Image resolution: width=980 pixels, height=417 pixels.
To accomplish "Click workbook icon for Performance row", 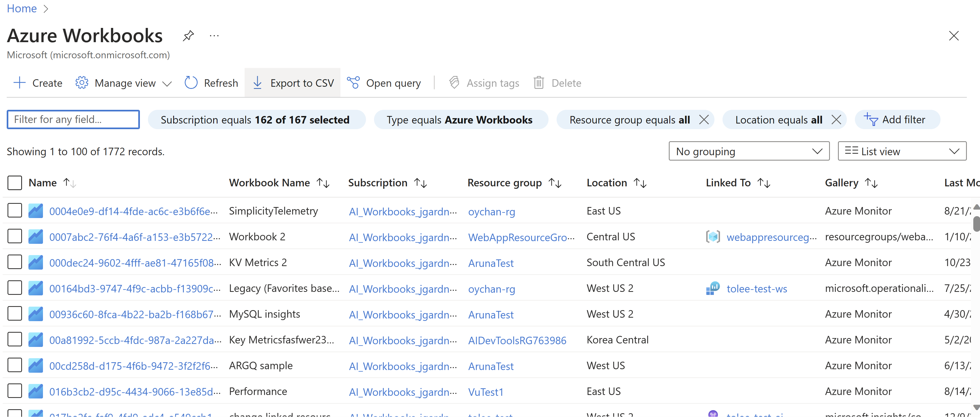I will coord(35,391).
